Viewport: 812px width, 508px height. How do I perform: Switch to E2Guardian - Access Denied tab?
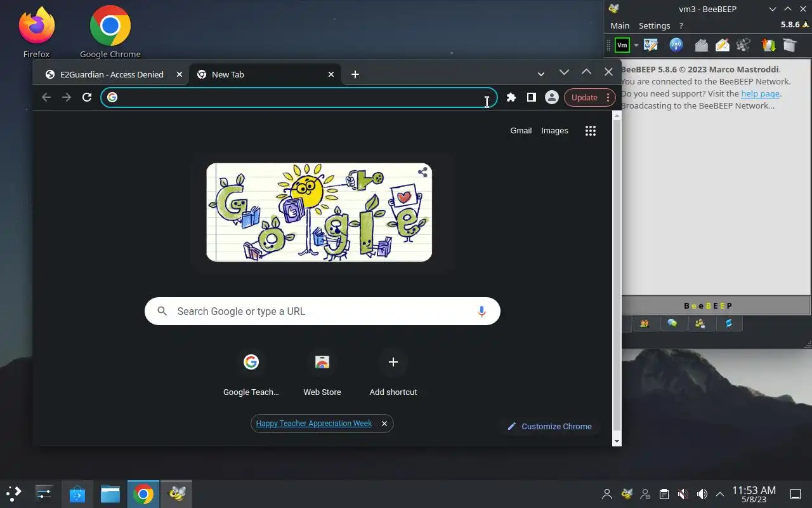point(111,74)
